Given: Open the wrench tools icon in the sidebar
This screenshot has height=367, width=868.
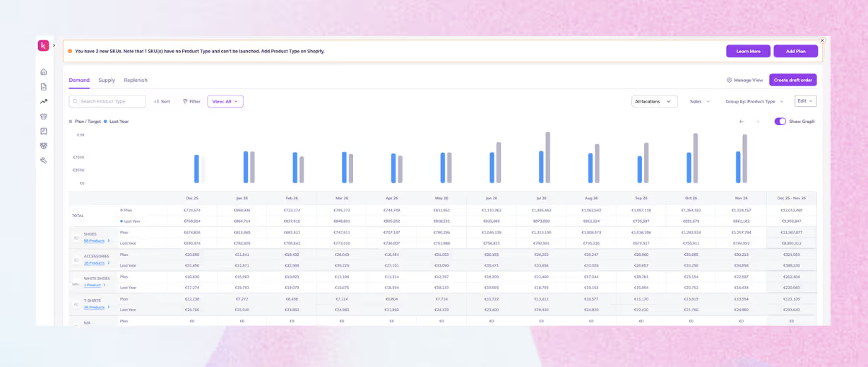Looking at the screenshot, I should 43,161.
